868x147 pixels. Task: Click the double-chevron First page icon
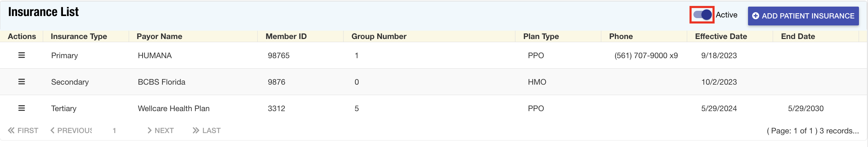pos(11,131)
